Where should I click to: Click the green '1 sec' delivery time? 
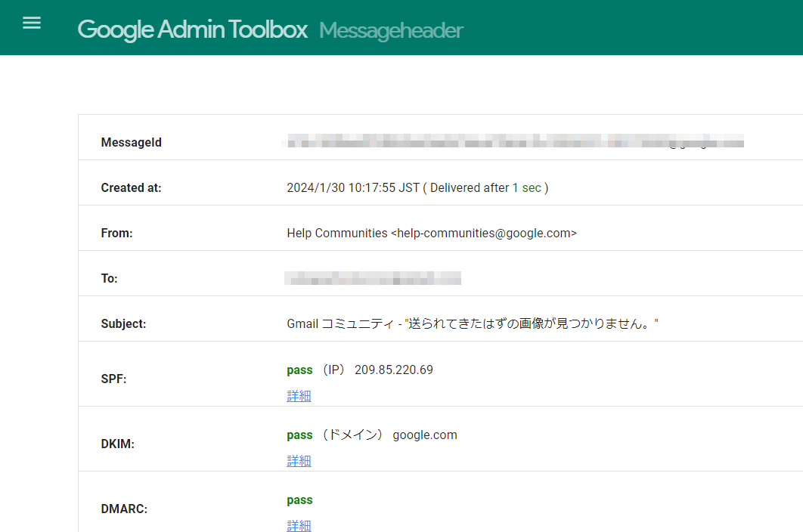tap(527, 188)
